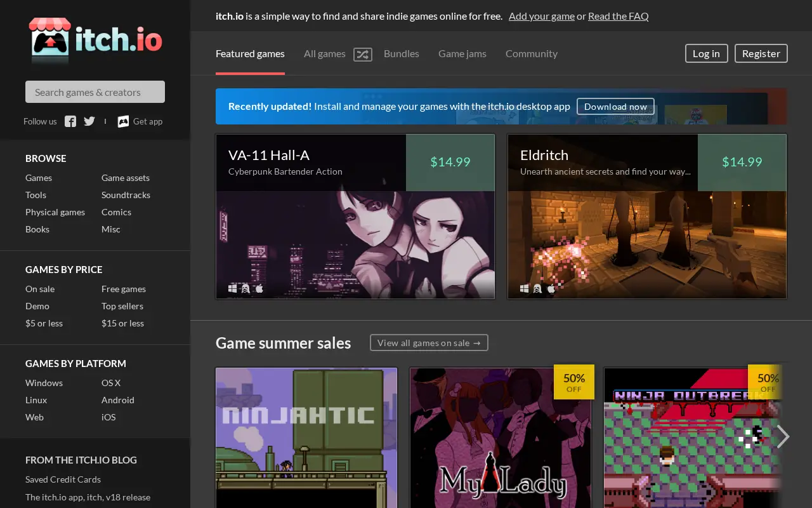Screen dimensions: 812x508
Task: Click the Linux icon on Eldritch card
Action: click(537, 288)
